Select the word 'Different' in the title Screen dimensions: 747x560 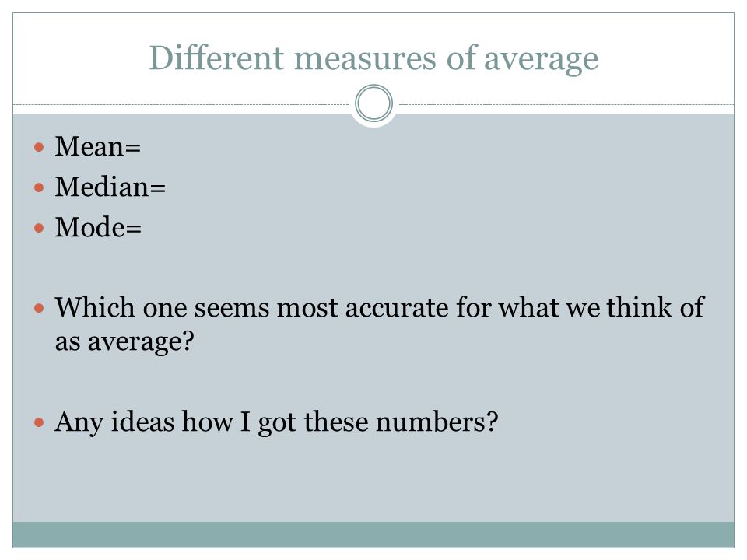(217, 58)
